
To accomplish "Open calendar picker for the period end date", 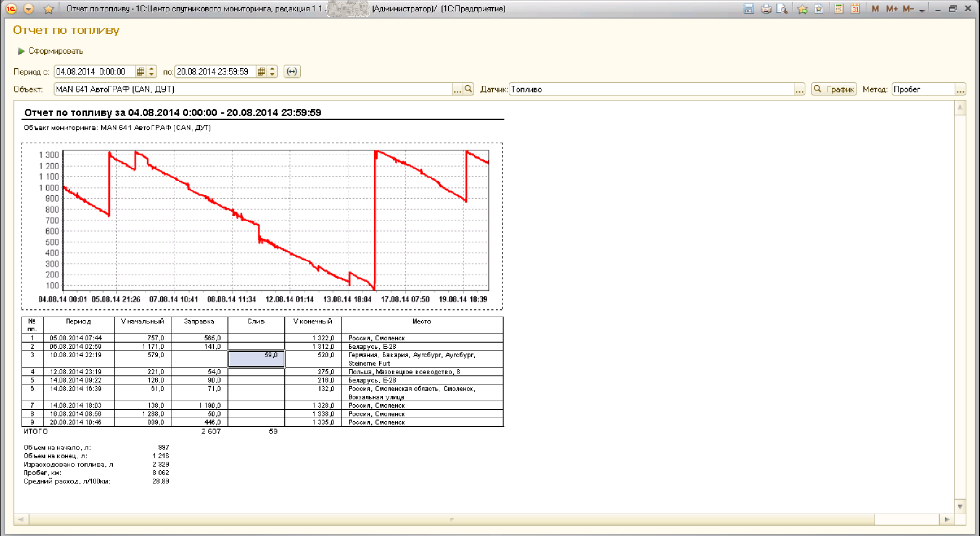I will (261, 71).
